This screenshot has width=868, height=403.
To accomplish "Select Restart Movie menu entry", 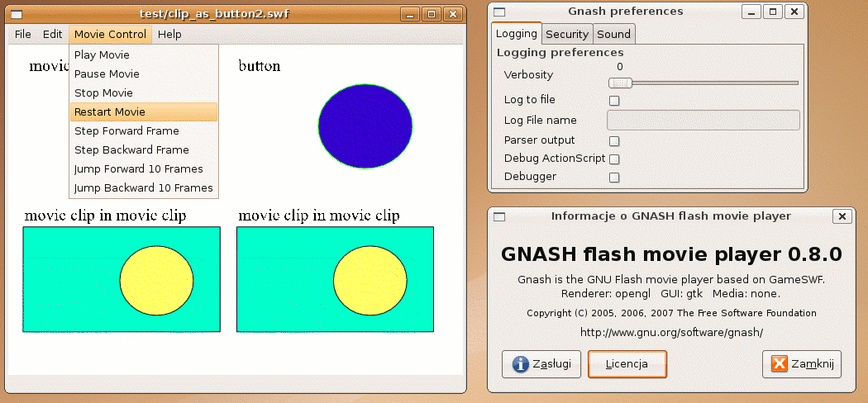I will (x=143, y=111).
